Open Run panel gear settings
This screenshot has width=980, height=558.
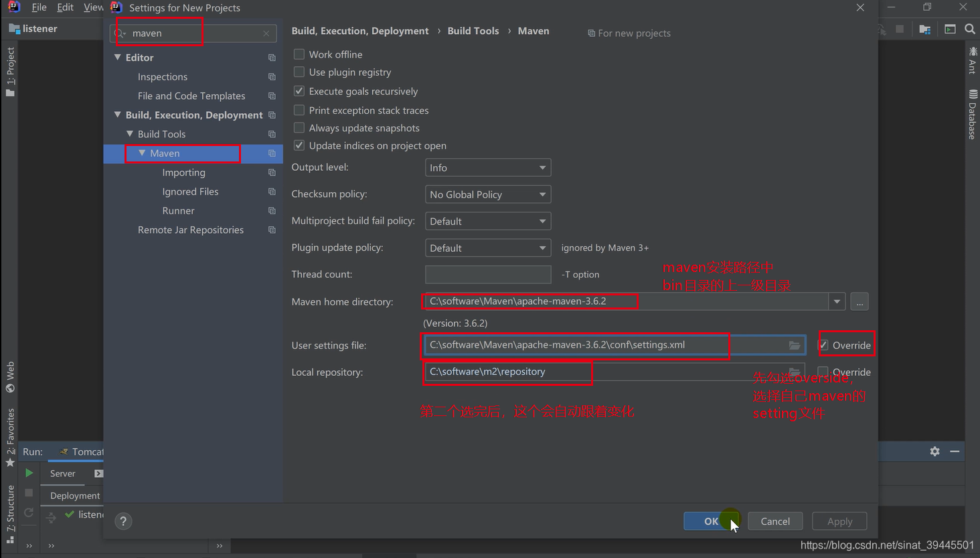[x=935, y=451]
